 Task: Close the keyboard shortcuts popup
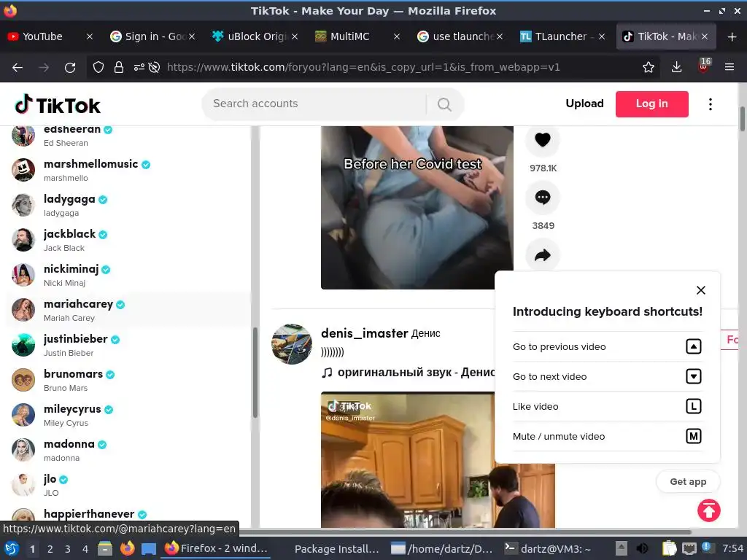(700, 290)
